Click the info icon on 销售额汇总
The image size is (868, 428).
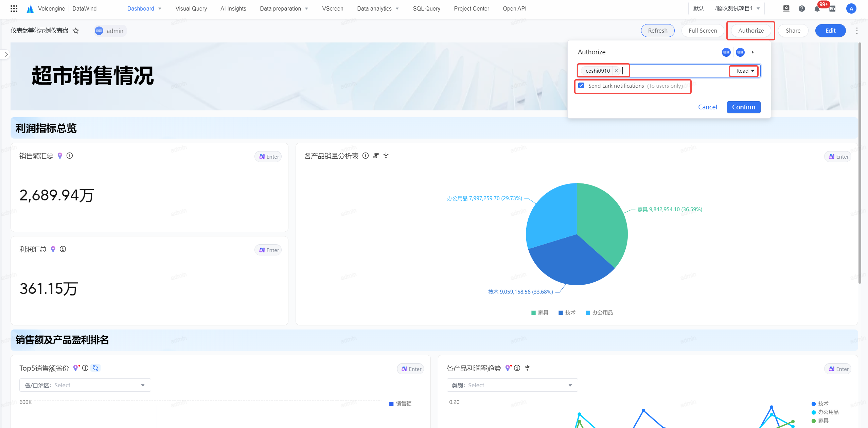pyautogui.click(x=70, y=156)
